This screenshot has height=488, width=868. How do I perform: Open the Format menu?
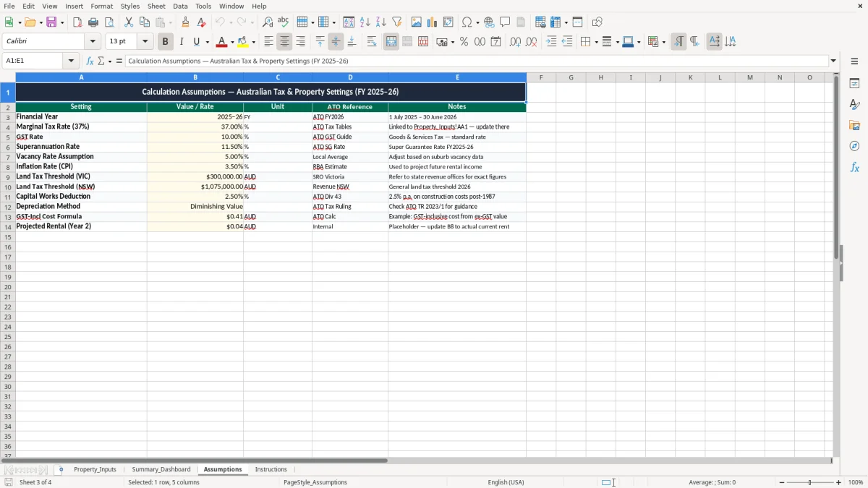tap(101, 6)
